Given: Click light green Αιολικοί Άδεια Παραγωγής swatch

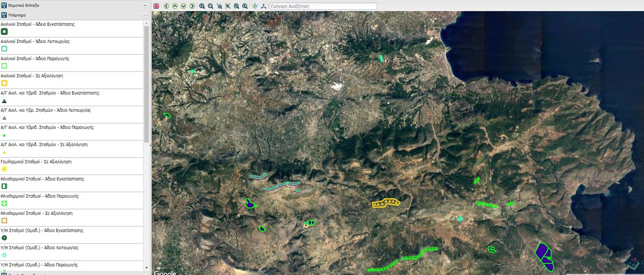Looking at the screenshot, I should pos(4,66).
